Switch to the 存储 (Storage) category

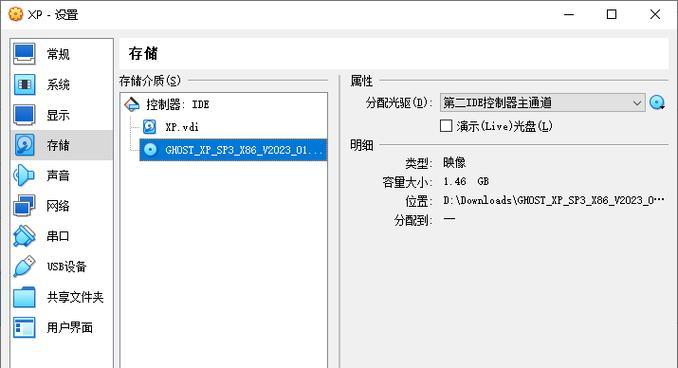[61, 145]
